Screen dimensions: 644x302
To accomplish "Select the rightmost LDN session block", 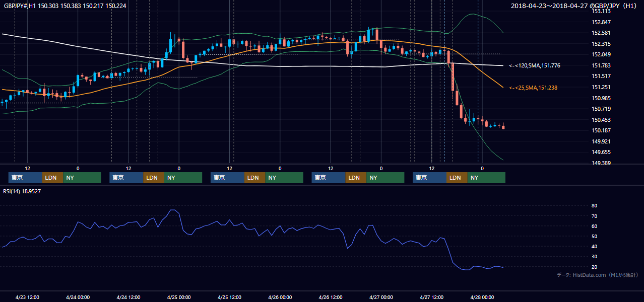I will pos(457,178).
